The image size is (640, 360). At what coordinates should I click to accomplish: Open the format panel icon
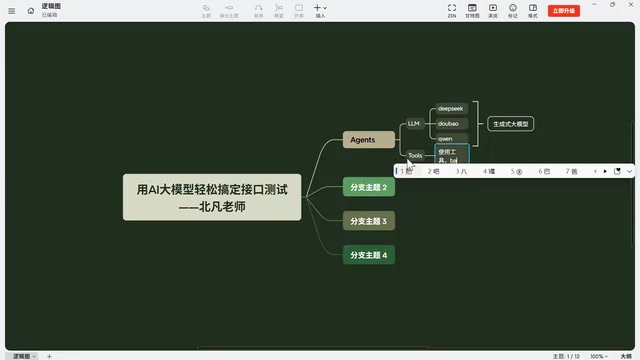[533, 11]
